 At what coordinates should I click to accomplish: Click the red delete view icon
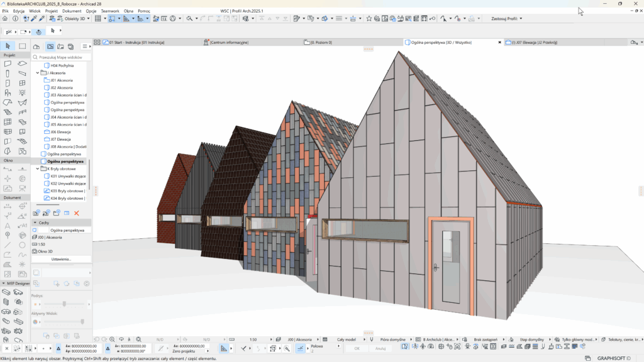77,214
